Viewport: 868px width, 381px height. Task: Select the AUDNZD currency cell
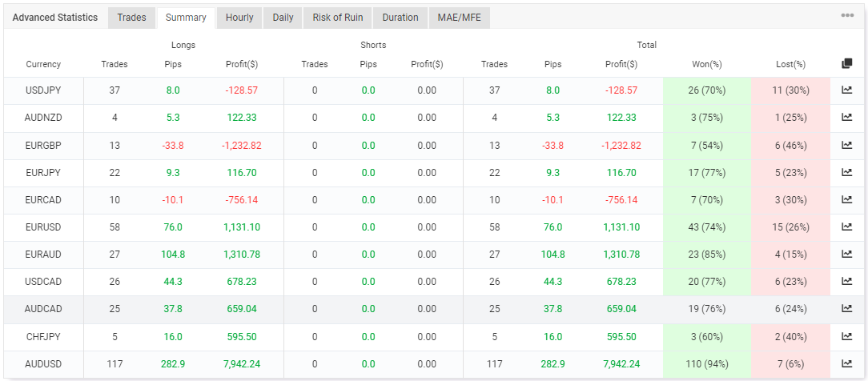click(x=43, y=118)
